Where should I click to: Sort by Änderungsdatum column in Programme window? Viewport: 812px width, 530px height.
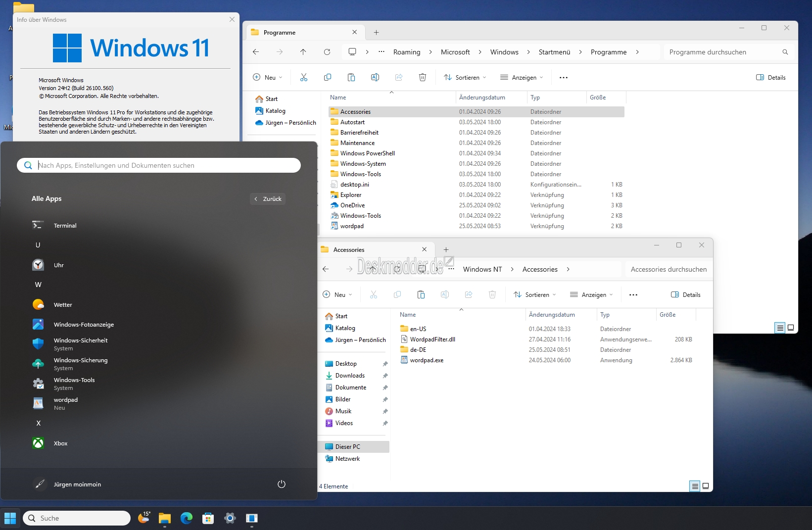click(491, 97)
